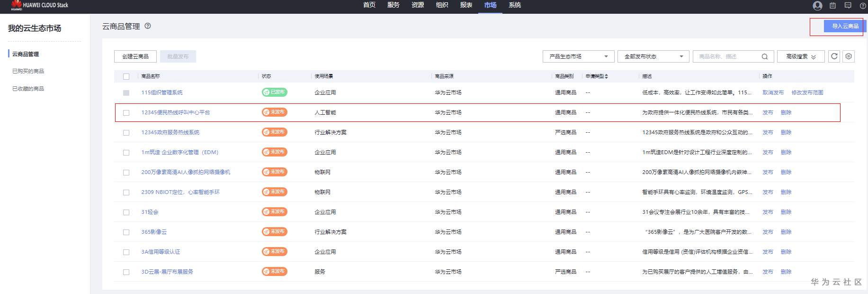
Task: Open the 首页 menu
Action: [x=369, y=5]
